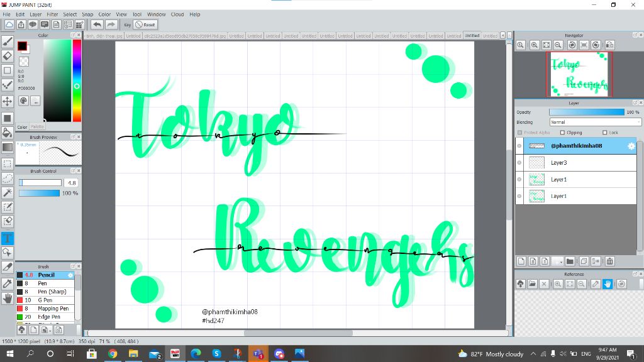Select transparent color swatch in Color panel
Viewport: 644px width, 362px height.
tap(25, 62)
